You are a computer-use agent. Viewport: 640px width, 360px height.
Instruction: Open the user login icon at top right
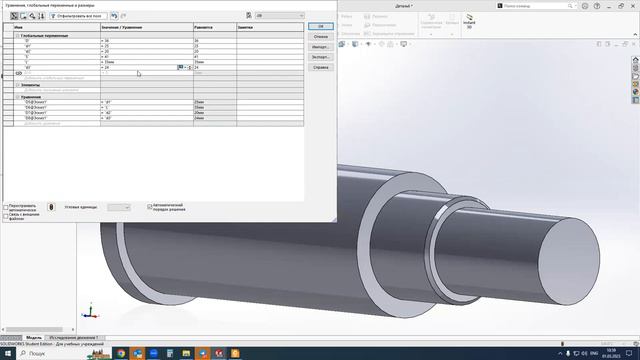pyautogui.click(x=585, y=6)
